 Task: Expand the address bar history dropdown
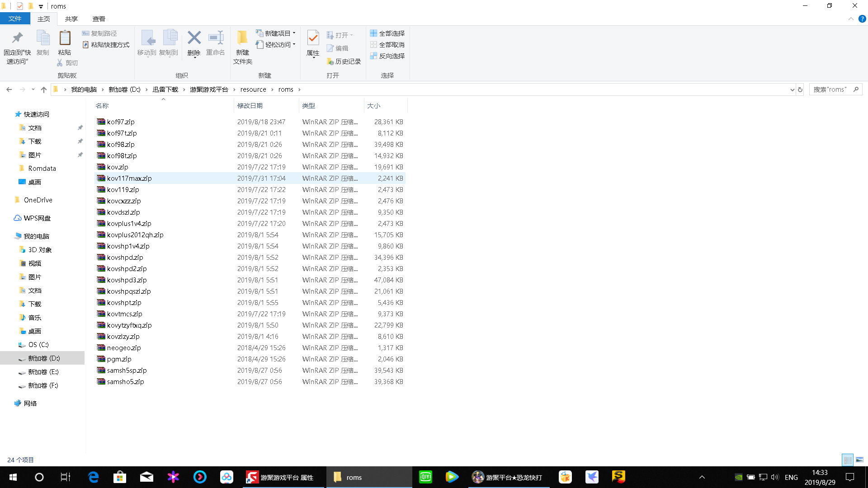(x=792, y=89)
